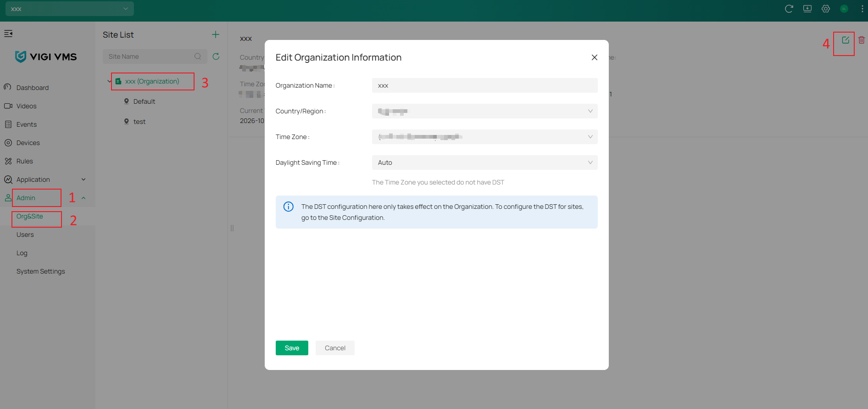Image resolution: width=868 pixels, height=409 pixels.
Task: Open System Settings submenu item
Action: 41,271
